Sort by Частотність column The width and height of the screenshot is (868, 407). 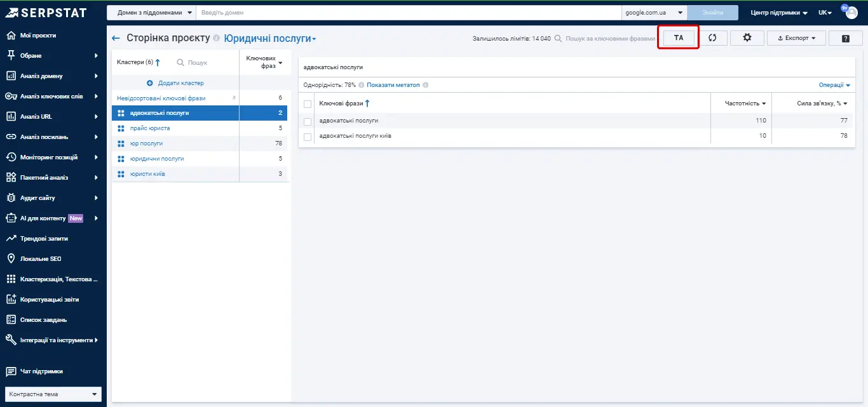tap(745, 103)
